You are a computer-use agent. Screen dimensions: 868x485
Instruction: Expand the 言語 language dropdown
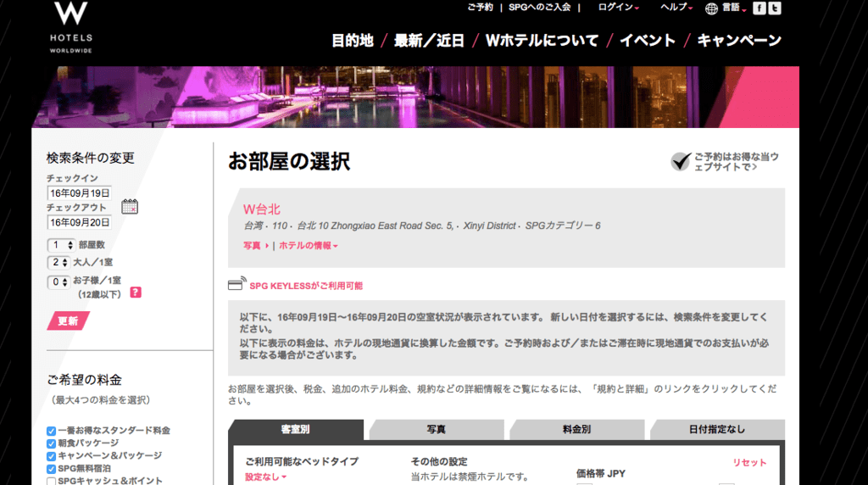pyautogui.click(x=734, y=8)
